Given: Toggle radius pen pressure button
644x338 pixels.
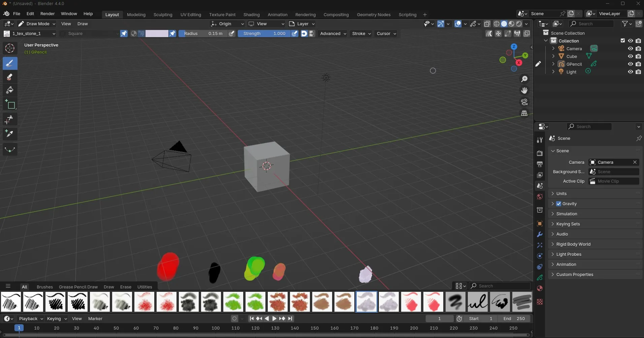Looking at the screenshot, I should pyautogui.click(x=231, y=33).
